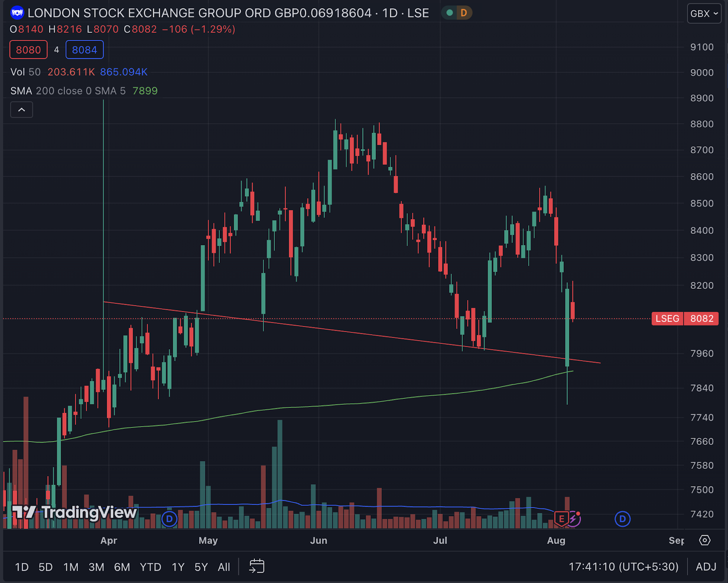
Task: Toggle the market status green dot indicator
Action: pyautogui.click(x=450, y=13)
